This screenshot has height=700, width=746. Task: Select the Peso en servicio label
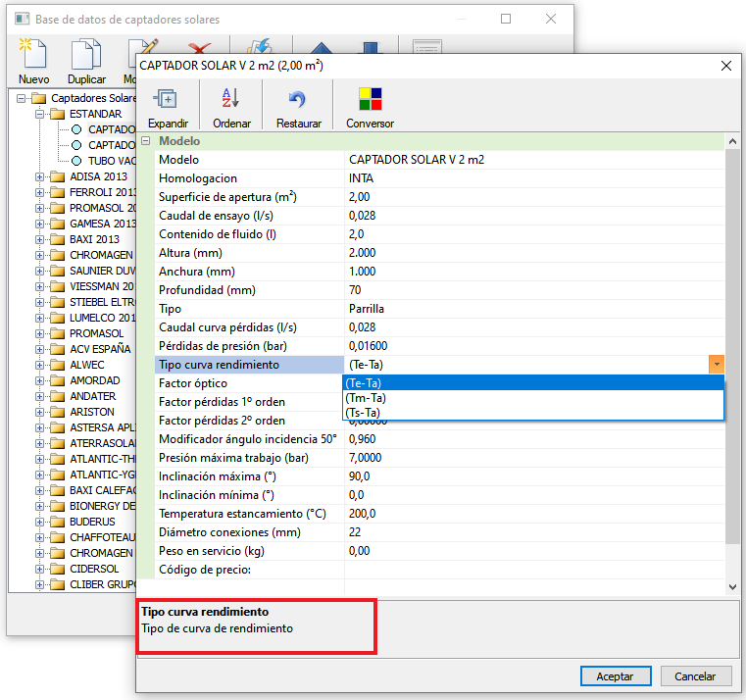point(211,551)
